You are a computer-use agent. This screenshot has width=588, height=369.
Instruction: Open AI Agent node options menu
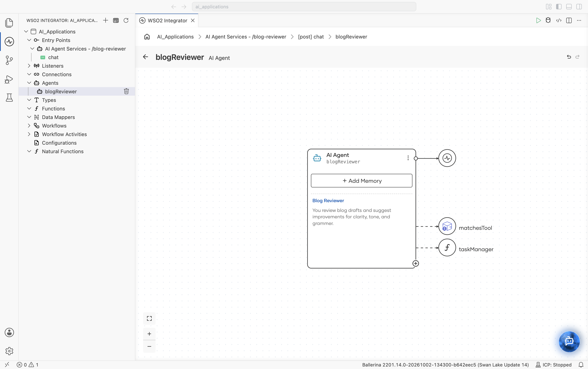click(408, 158)
